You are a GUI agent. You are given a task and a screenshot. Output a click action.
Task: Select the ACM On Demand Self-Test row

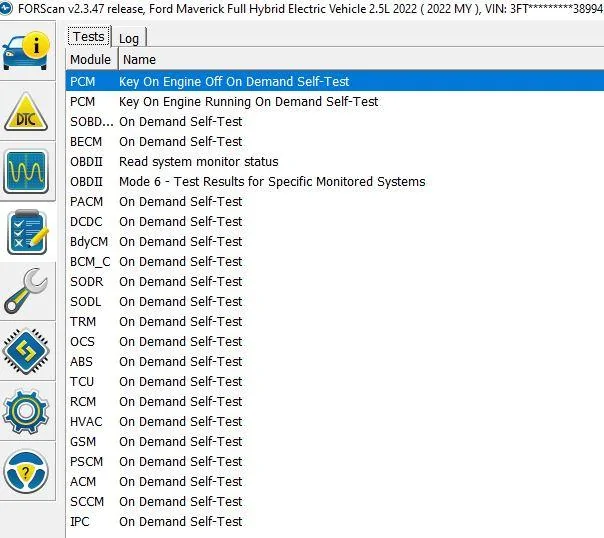coord(335,482)
